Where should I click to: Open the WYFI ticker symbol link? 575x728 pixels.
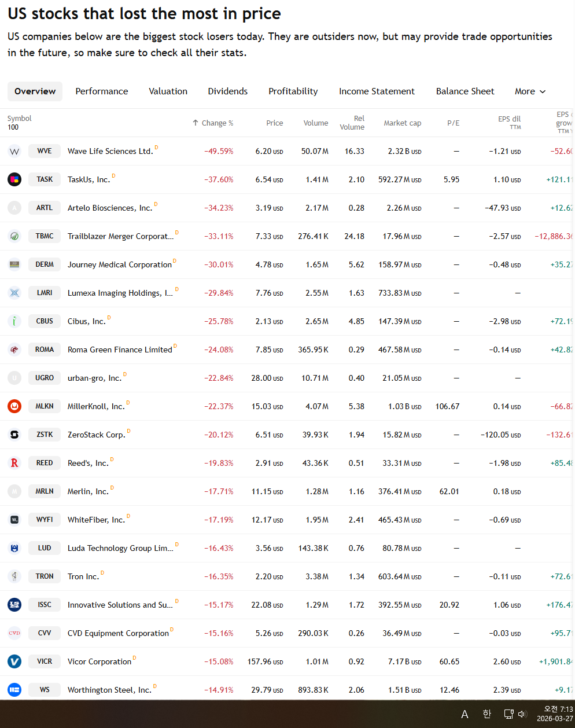[x=45, y=520]
